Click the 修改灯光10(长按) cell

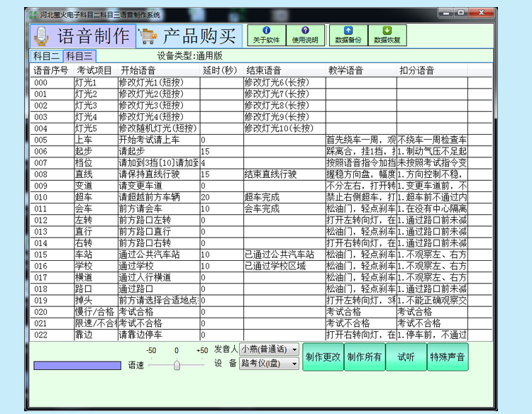(x=284, y=128)
